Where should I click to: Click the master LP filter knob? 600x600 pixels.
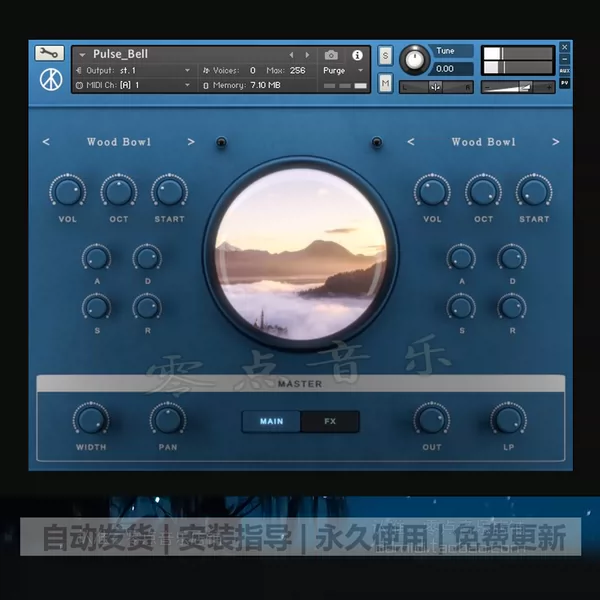pos(509,419)
